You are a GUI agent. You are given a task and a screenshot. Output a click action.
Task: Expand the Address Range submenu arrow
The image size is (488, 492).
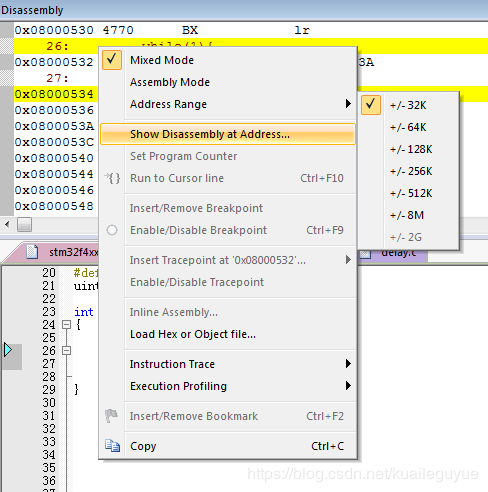pos(348,104)
